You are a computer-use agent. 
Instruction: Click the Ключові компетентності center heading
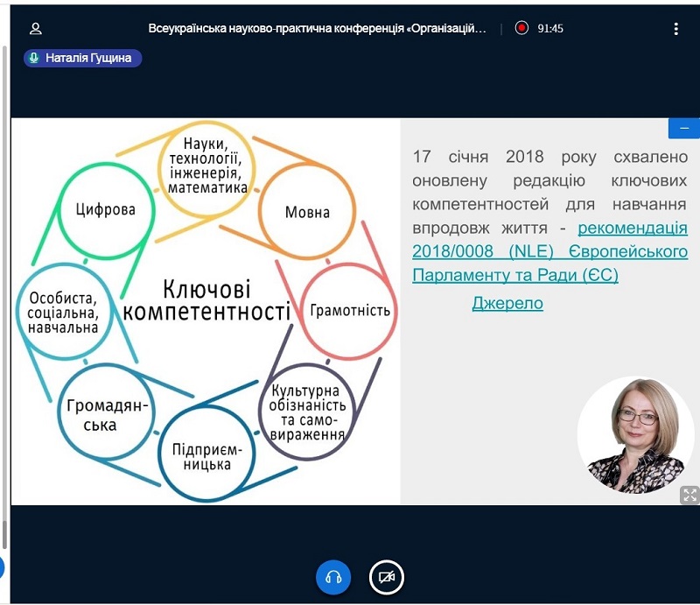[x=206, y=300]
